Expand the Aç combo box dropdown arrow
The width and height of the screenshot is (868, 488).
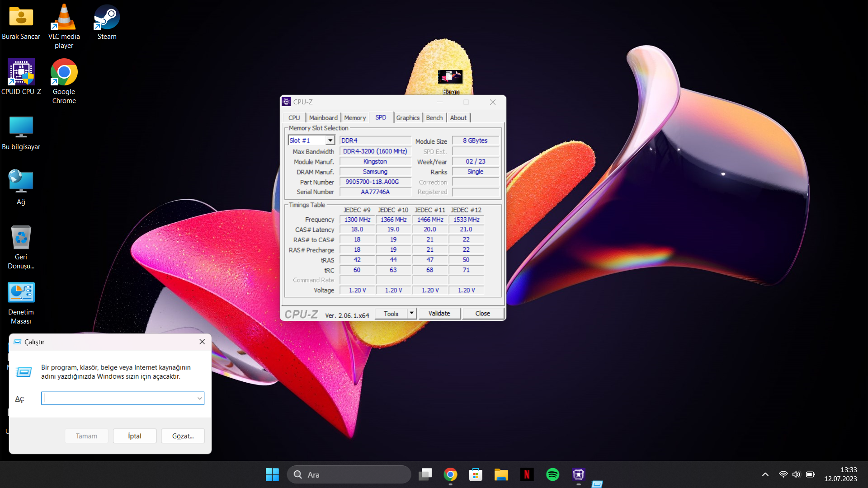click(x=199, y=398)
